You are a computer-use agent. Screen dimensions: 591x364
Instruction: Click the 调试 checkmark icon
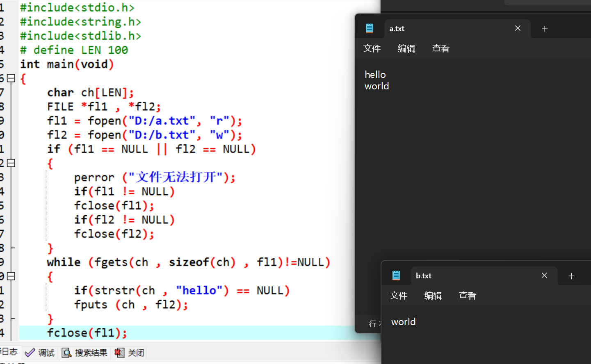pyautogui.click(x=30, y=353)
